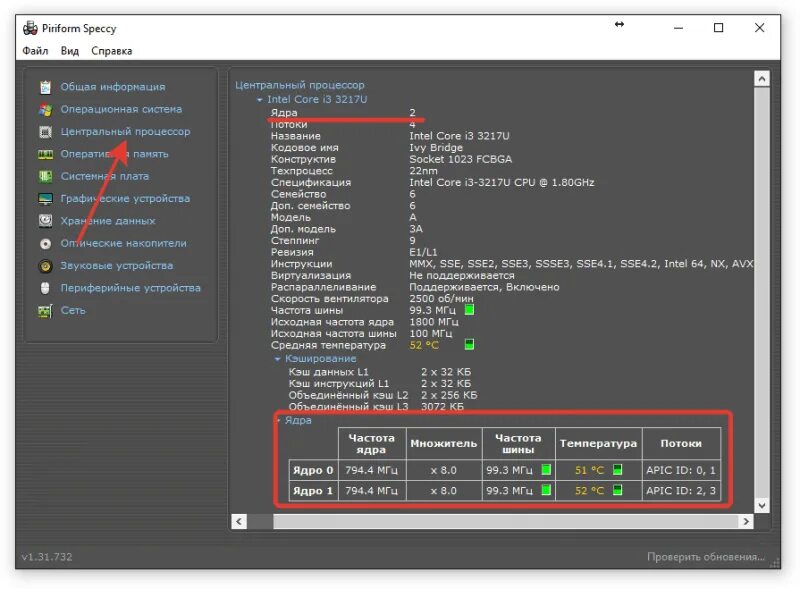
Task: Click Проверить обновления link
Action: (x=706, y=556)
